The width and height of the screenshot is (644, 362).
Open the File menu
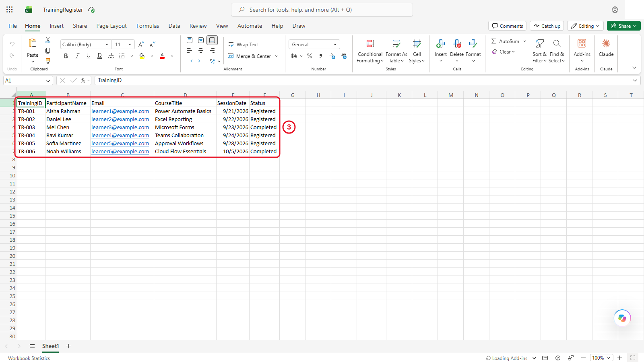click(13, 26)
